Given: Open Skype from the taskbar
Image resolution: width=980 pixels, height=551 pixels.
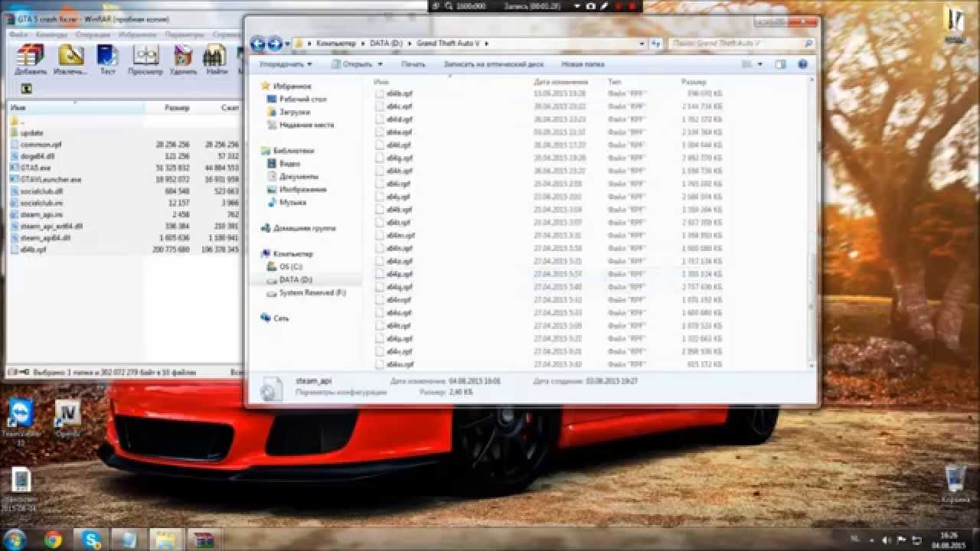Looking at the screenshot, I should tap(92, 539).
